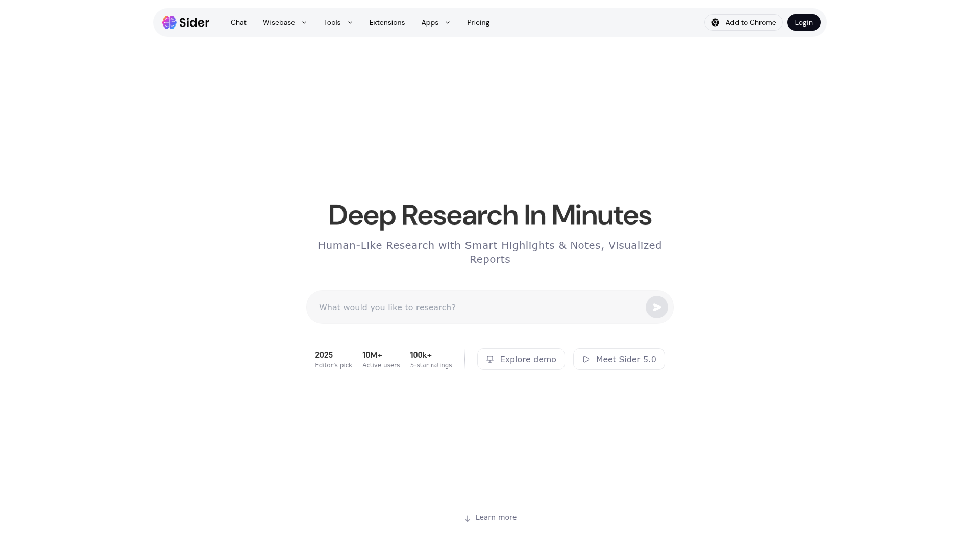The image size is (980, 551).
Task: Click the play icon on Meet Sider 5.0
Action: tap(586, 359)
